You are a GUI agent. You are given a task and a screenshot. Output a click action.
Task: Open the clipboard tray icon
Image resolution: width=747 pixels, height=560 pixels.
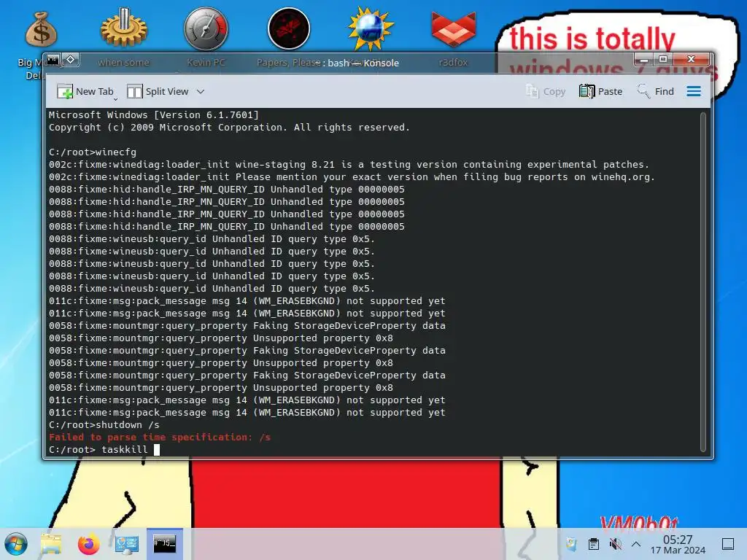[x=594, y=544]
